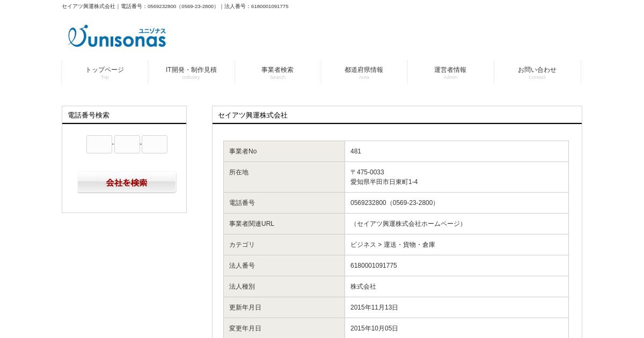This screenshot has width=644, height=338.
Task: Select the 事業者No value 481
Action: 356,151
